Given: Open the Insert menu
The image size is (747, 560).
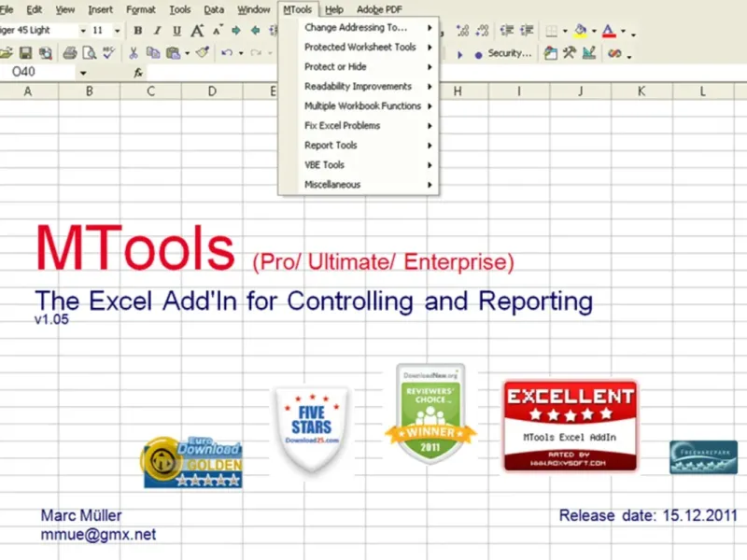Looking at the screenshot, I should (101, 9).
